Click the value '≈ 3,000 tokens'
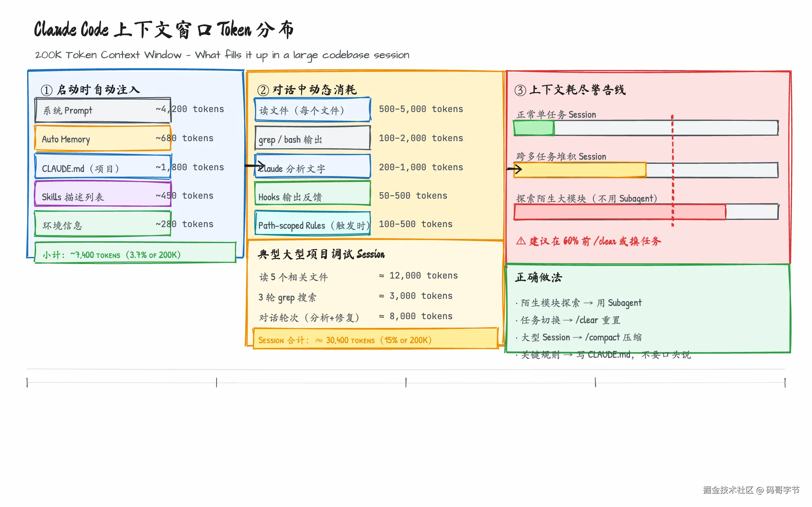Viewport: 812px width, 507px height. click(x=416, y=296)
